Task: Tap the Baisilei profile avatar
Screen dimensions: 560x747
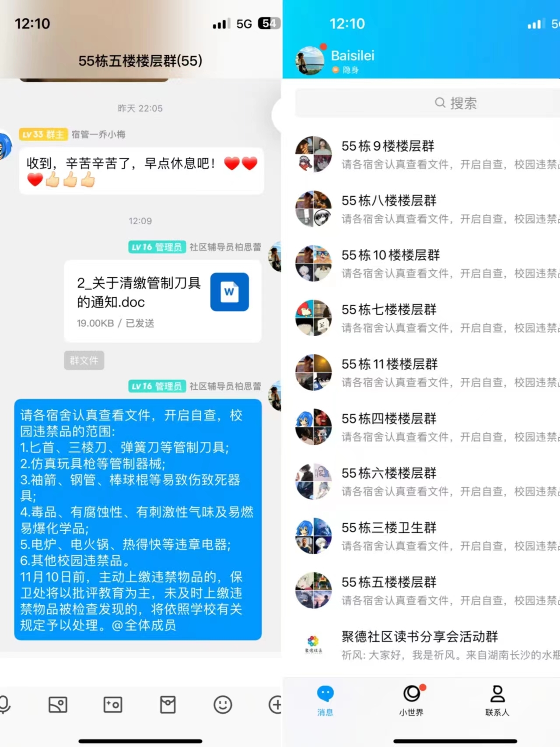Action: coord(310,60)
